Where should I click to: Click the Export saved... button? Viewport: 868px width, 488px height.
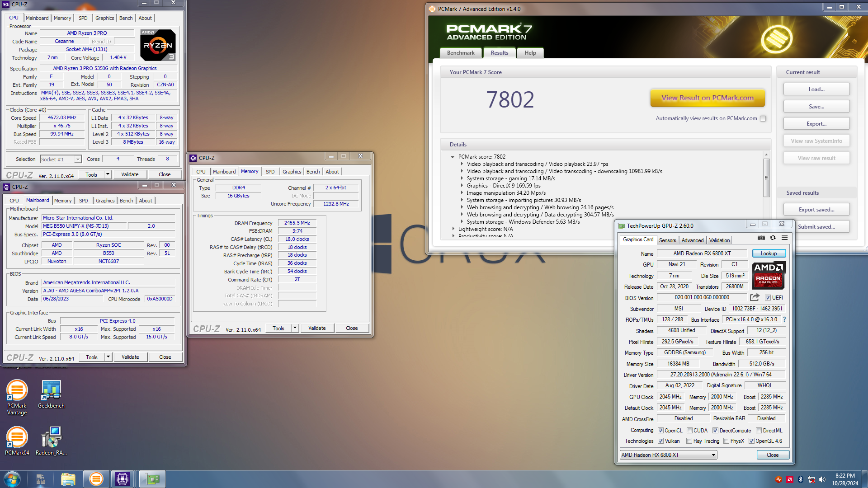816,210
